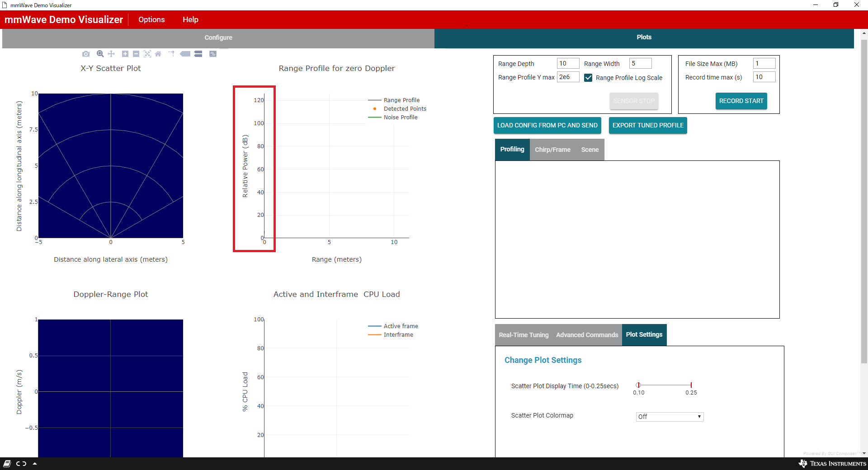Switch to the Configure tab
The image size is (868, 470).
click(x=218, y=38)
